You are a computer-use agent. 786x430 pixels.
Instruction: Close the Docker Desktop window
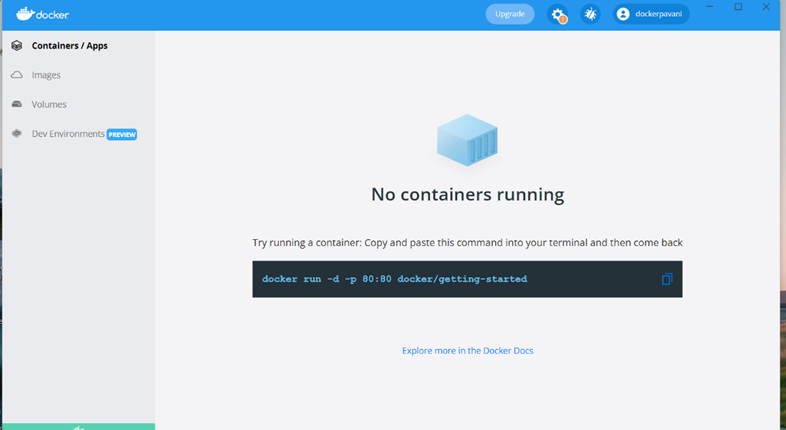(x=766, y=7)
